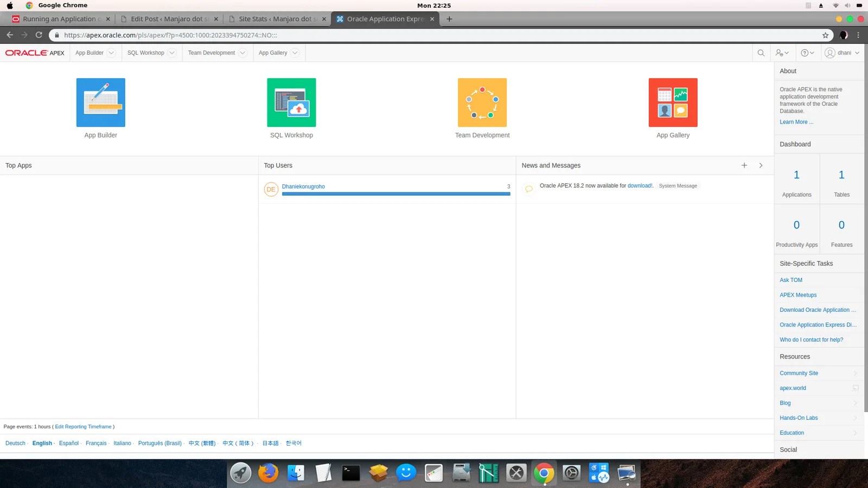Viewport: 868px width, 488px height.
Task: Switch language to Italiano
Action: pos(122,443)
